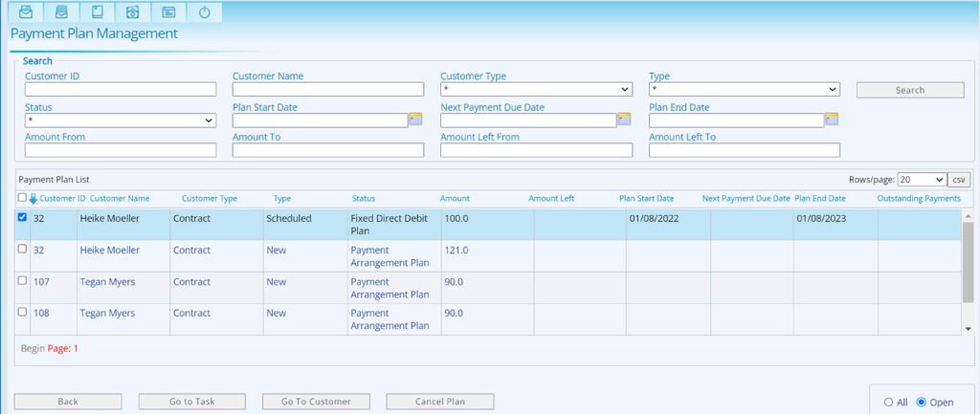Click the list scrollbar down arrow
This screenshot has width=980, height=414.
[x=969, y=329]
